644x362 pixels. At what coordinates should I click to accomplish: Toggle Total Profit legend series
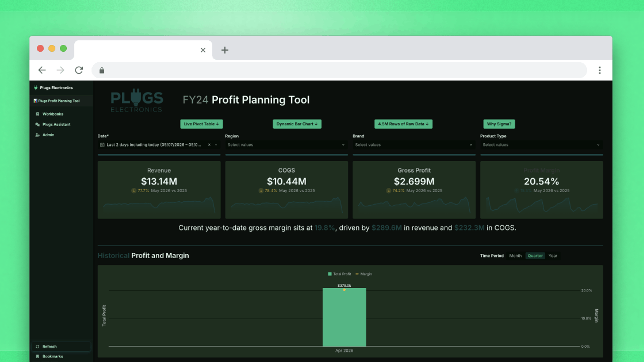click(339, 274)
